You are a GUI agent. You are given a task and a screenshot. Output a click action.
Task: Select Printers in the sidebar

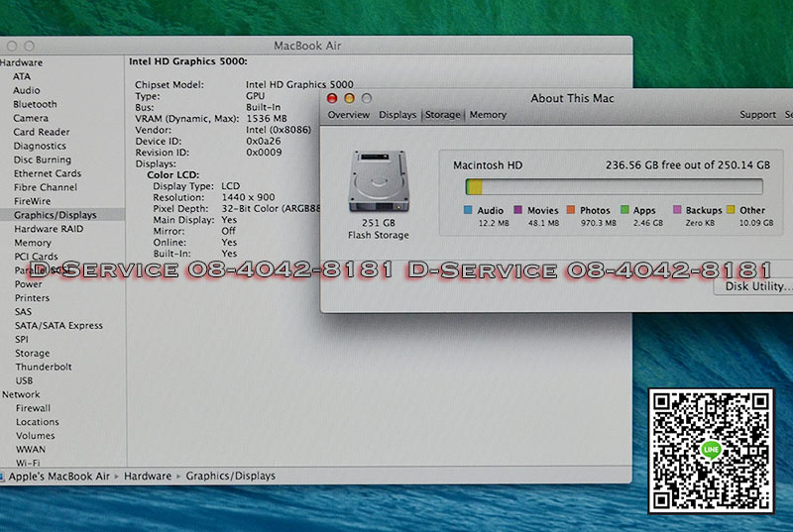[x=32, y=298]
